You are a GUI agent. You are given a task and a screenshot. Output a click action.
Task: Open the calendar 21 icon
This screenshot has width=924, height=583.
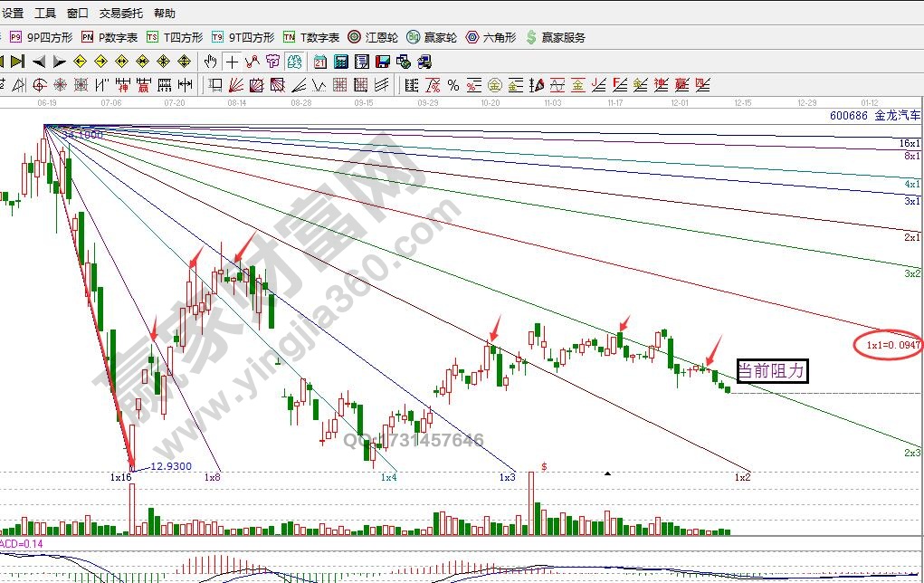pos(320,62)
